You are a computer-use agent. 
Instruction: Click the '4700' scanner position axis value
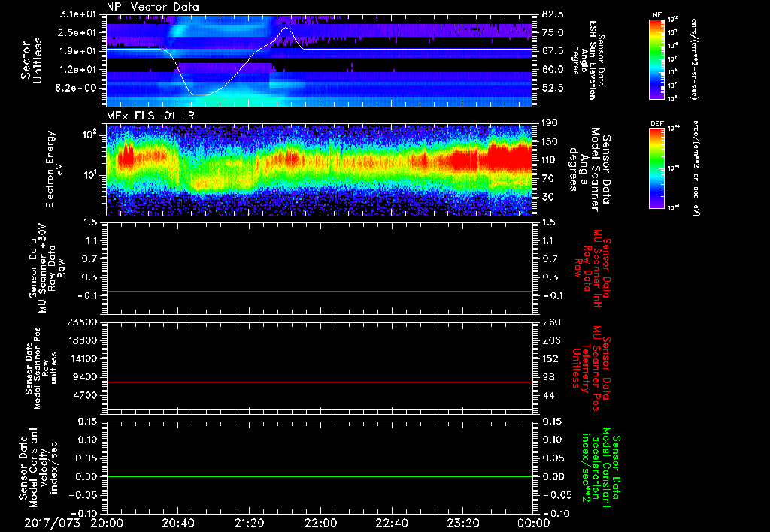tap(86, 395)
